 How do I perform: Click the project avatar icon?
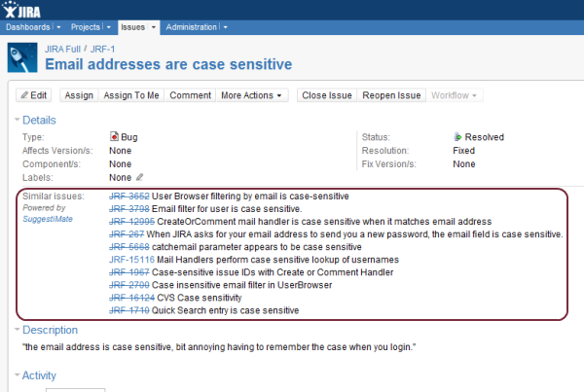coord(21,58)
